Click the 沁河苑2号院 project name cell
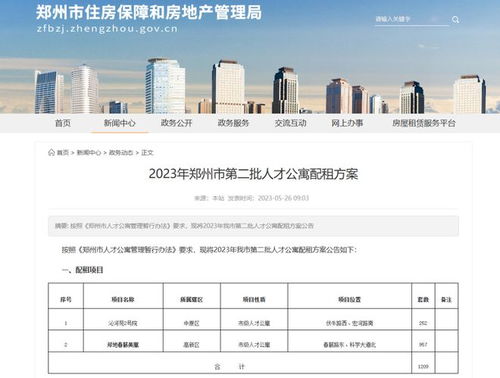Image resolution: width=500 pixels, height=378 pixels. click(x=123, y=323)
